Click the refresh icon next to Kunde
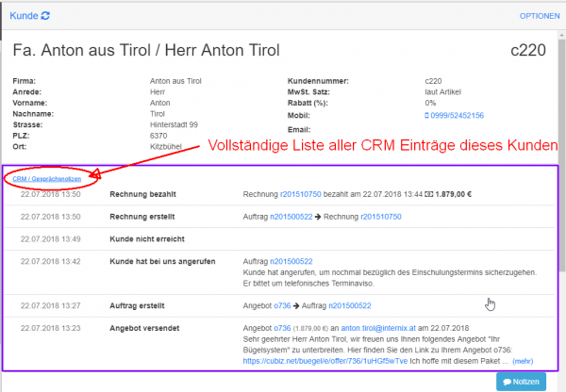 [45, 16]
